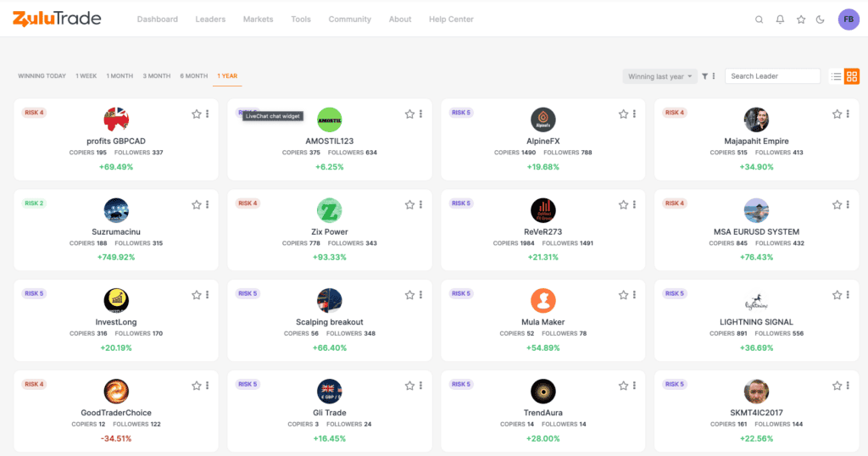Open the search icon in top navigation
This screenshot has height=456, width=868.
coord(759,19)
